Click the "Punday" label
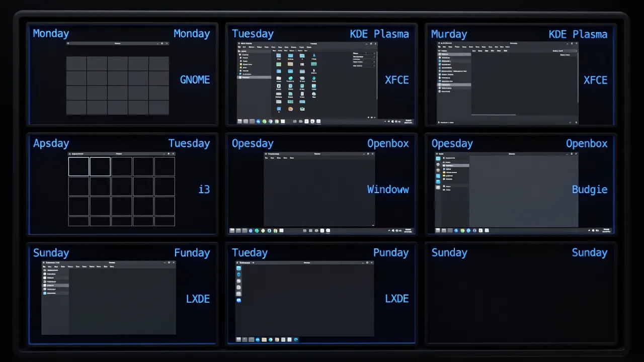Image resolution: width=644 pixels, height=362 pixels. coord(391,253)
